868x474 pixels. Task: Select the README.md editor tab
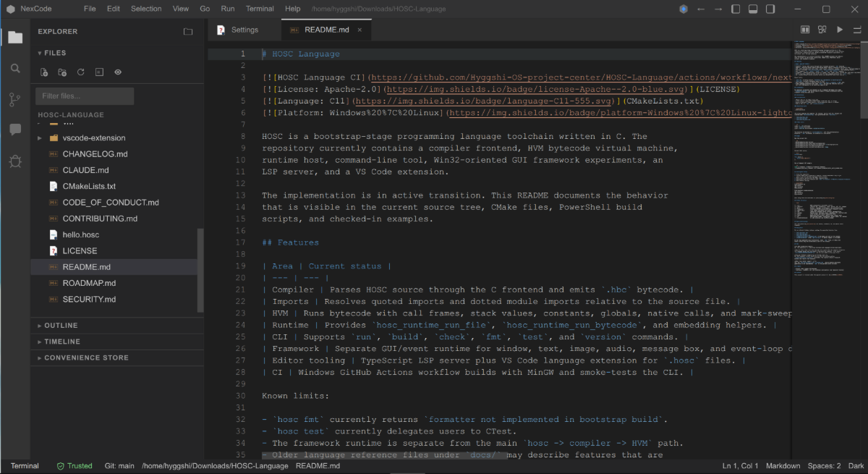[326, 30]
